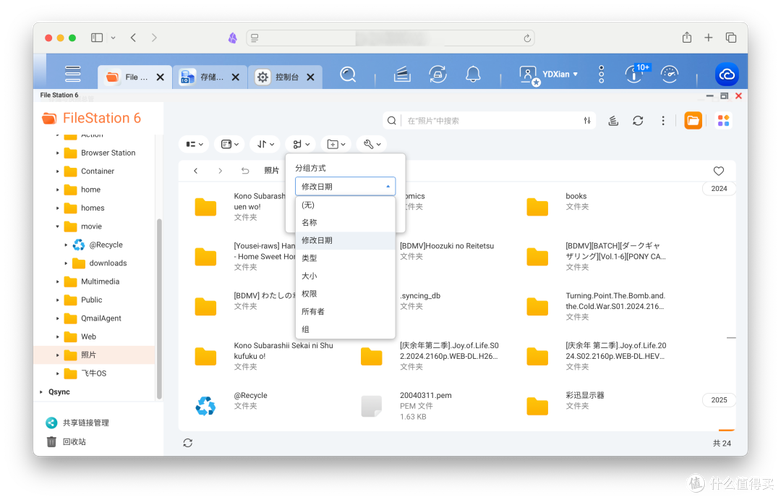
Task: Go forward in folder navigation
Action: click(220, 171)
